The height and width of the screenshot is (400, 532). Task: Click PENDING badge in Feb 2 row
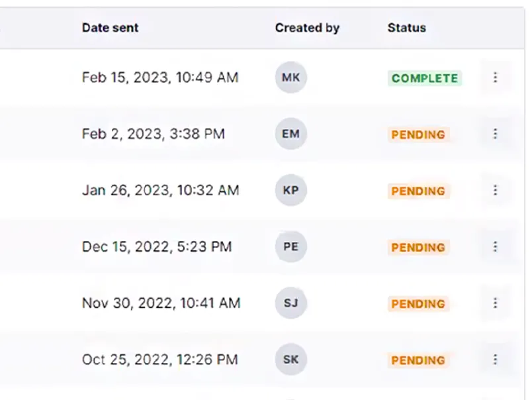pos(418,135)
